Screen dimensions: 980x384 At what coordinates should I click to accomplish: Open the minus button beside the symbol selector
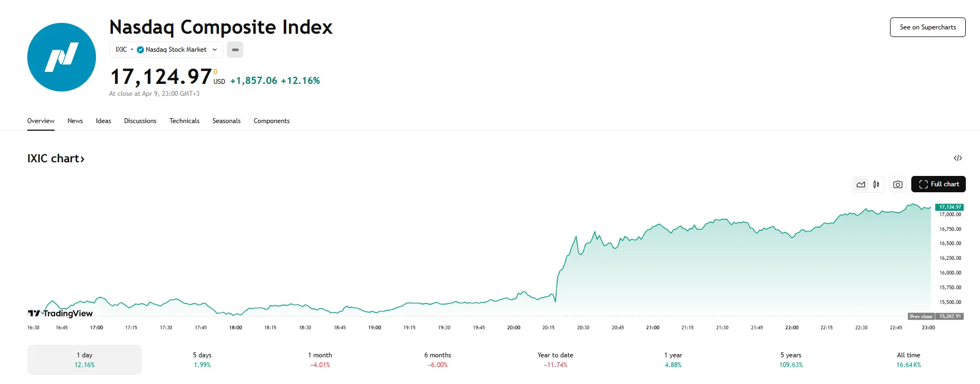point(235,50)
